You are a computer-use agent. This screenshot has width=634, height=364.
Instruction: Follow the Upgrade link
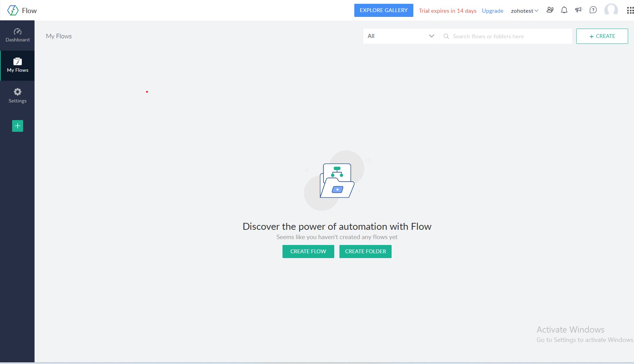(x=492, y=11)
